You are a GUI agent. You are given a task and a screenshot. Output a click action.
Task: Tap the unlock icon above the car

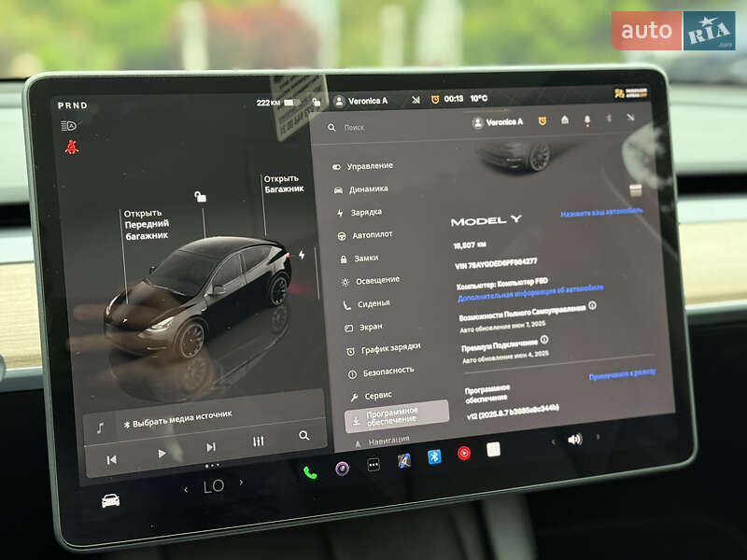pos(200,196)
